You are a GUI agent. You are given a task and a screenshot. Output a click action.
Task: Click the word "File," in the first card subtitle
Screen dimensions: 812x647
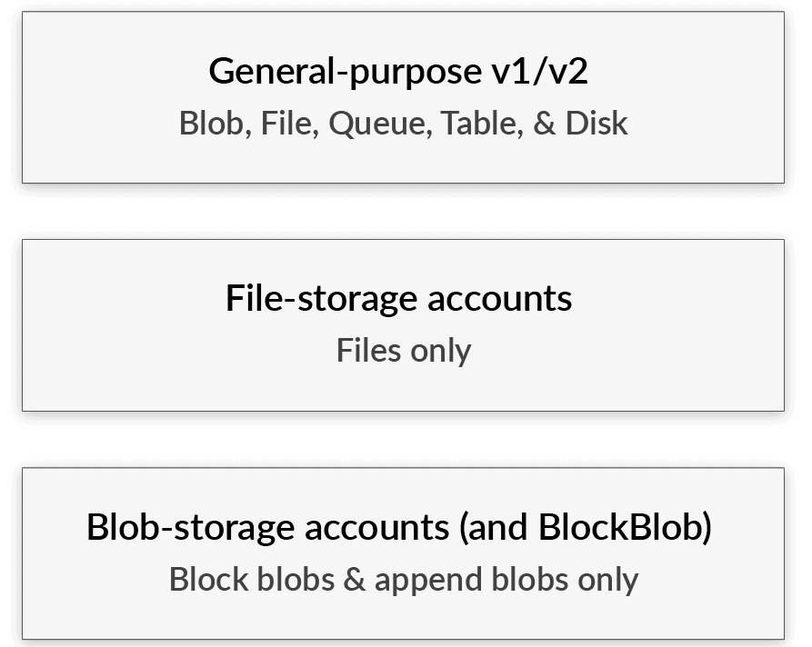(x=289, y=123)
